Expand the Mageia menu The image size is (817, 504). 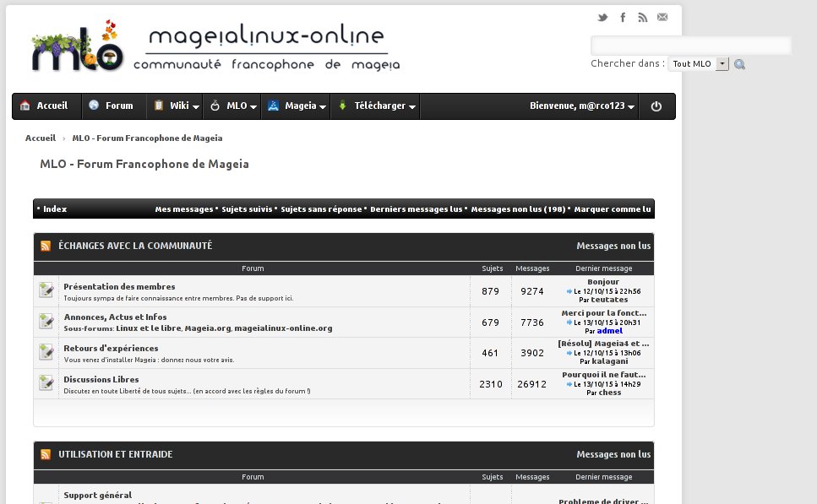296,106
